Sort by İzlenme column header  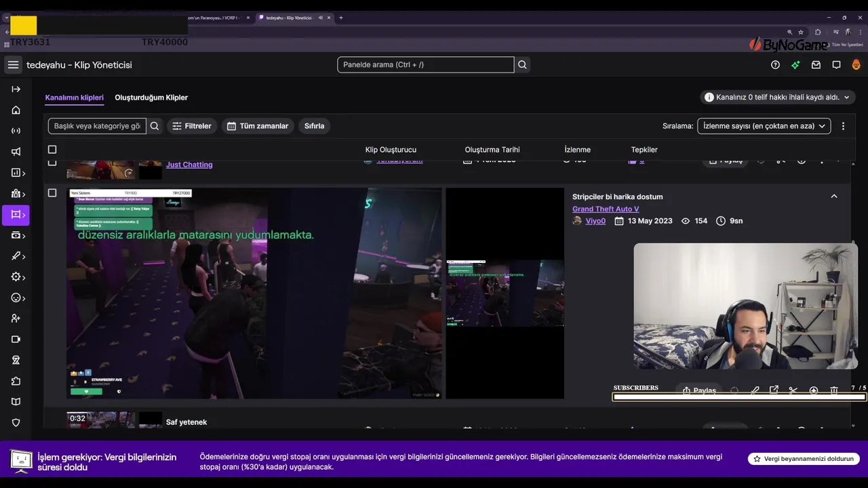[x=578, y=150]
